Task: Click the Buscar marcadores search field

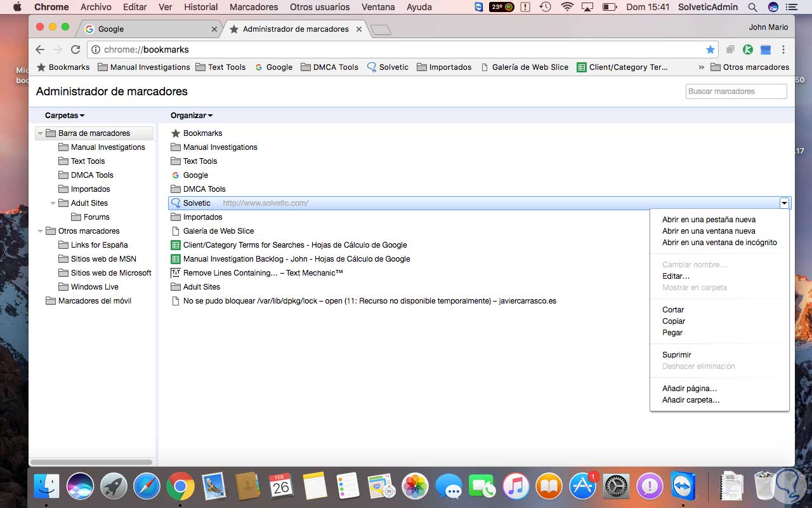Action: pos(736,91)
